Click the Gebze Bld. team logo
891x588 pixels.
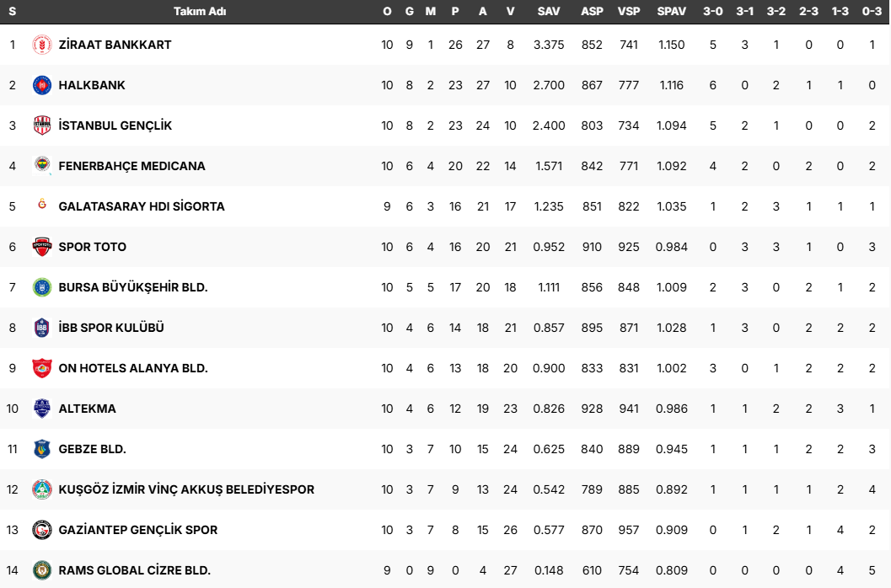point(42,449)
